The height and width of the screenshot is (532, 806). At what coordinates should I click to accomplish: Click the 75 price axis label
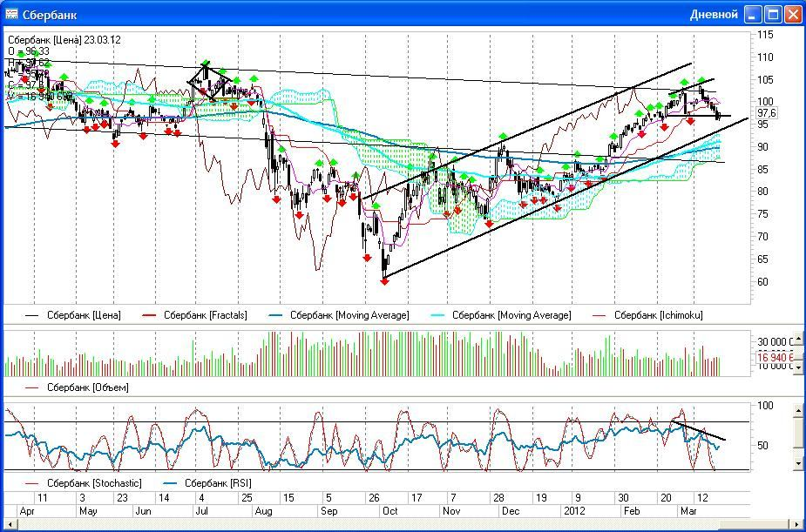762,214
